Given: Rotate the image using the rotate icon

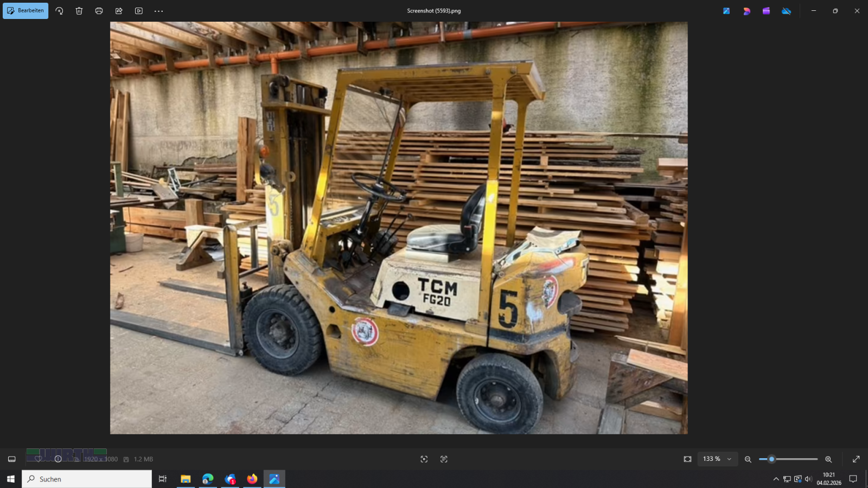Looking at the screenshot, I should click(x=59, y=11).
